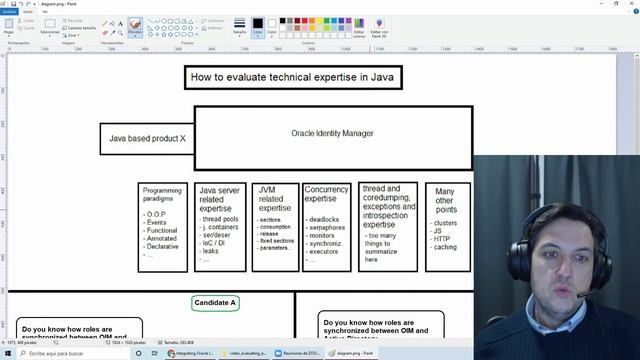Image resolution: width=640 pixels, height=360 pixels.
Task: Open Cortana circle on taskbar
Action: (x=138, y=353)
